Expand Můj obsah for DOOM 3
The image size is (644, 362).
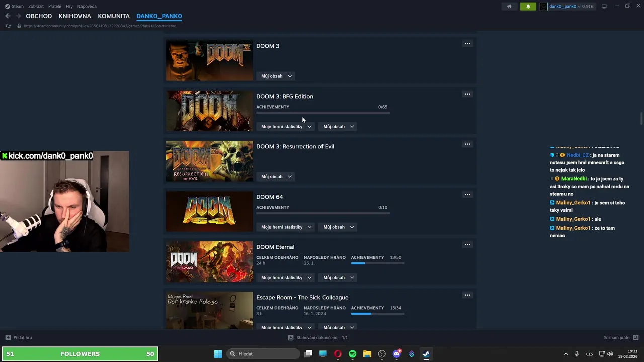coord(276,76)
